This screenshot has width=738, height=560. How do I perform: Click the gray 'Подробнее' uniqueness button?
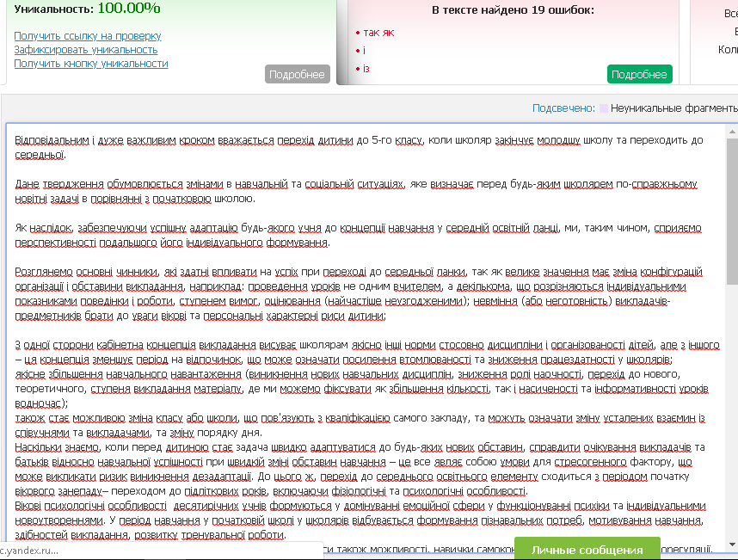tap(297, 74)
